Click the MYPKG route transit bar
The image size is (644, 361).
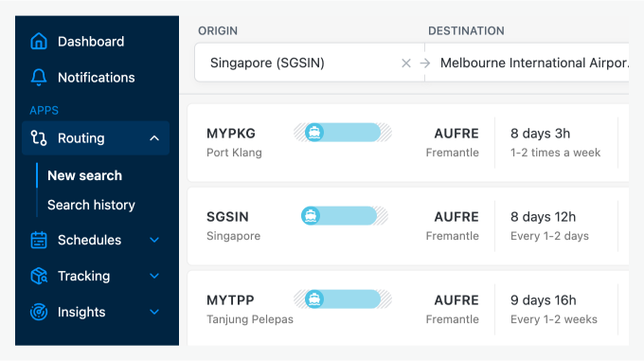[x=343, y=133]
